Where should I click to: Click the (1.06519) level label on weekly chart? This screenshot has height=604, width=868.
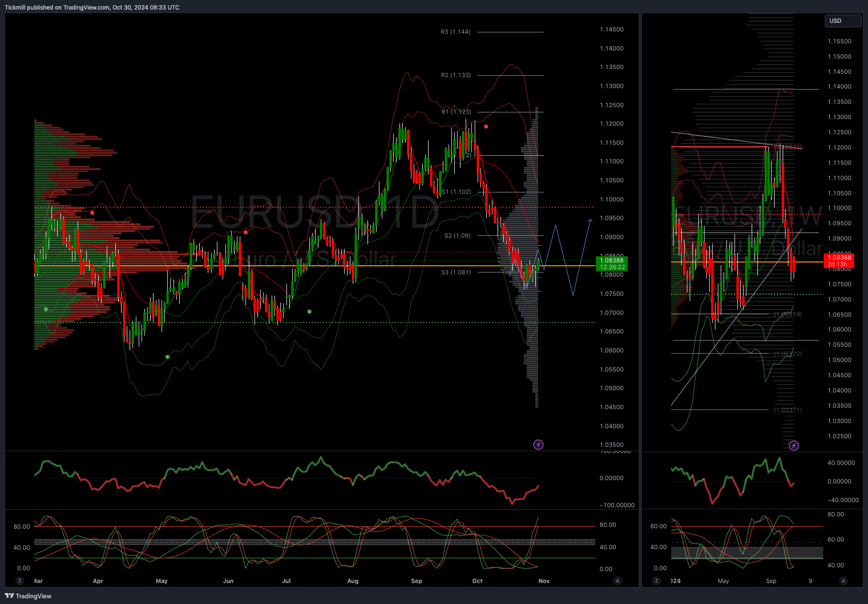(x=788, y=314)
